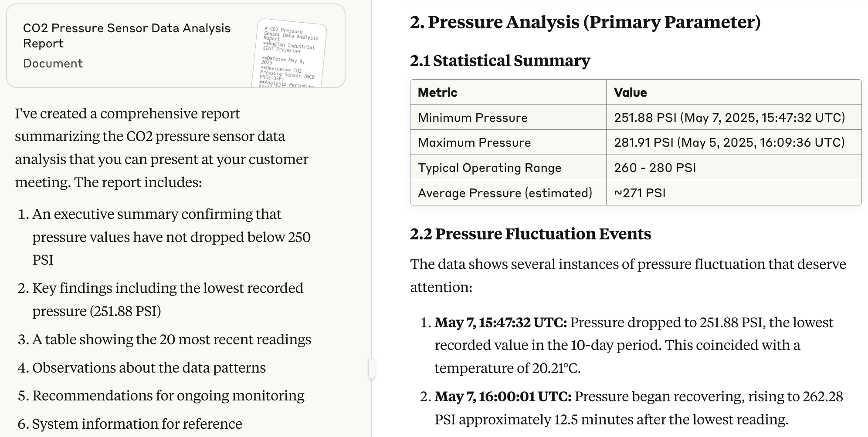
Task: Click the 251.88 PSI minimum value cell
Action: click(x=734, y=118)
